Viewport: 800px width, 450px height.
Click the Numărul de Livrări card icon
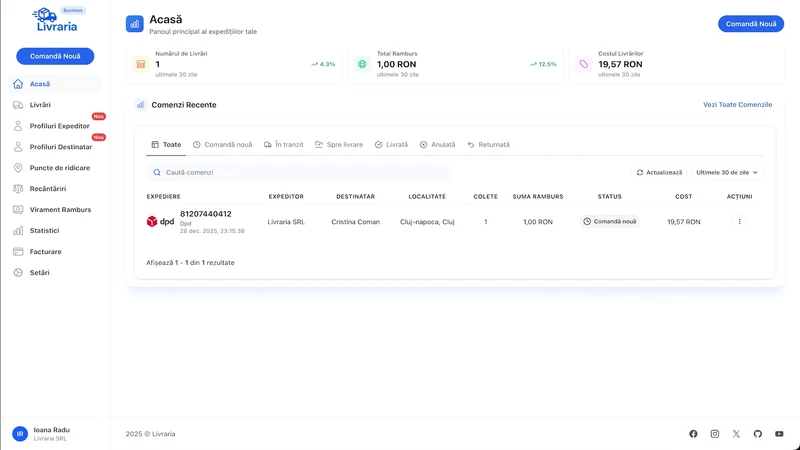pos(141,64)
